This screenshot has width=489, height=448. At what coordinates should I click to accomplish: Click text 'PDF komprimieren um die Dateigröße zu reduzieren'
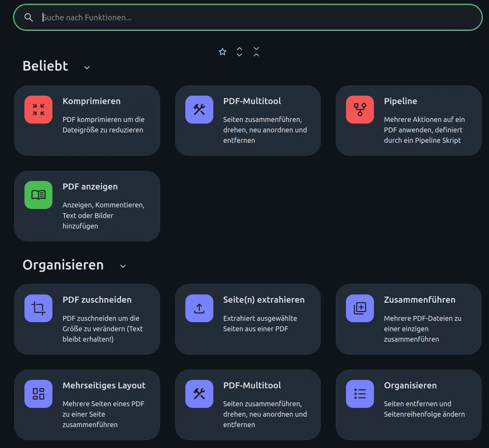click(104, 125)
